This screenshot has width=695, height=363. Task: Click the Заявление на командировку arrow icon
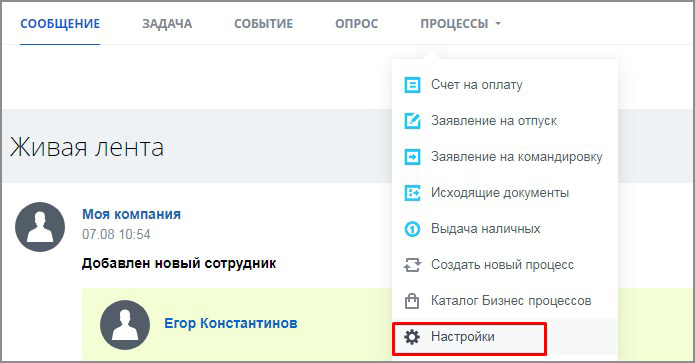coord(412,157)
